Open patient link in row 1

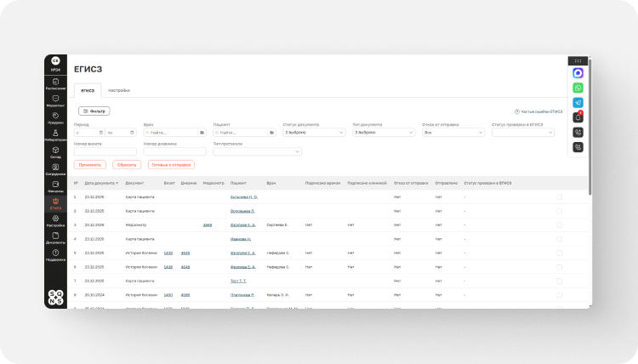click(x=244, y=196)
